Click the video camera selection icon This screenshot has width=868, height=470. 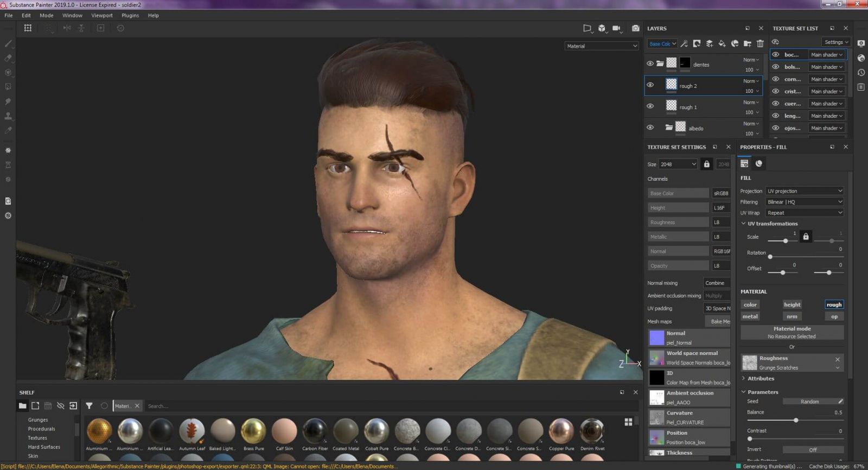coord(617,28)
